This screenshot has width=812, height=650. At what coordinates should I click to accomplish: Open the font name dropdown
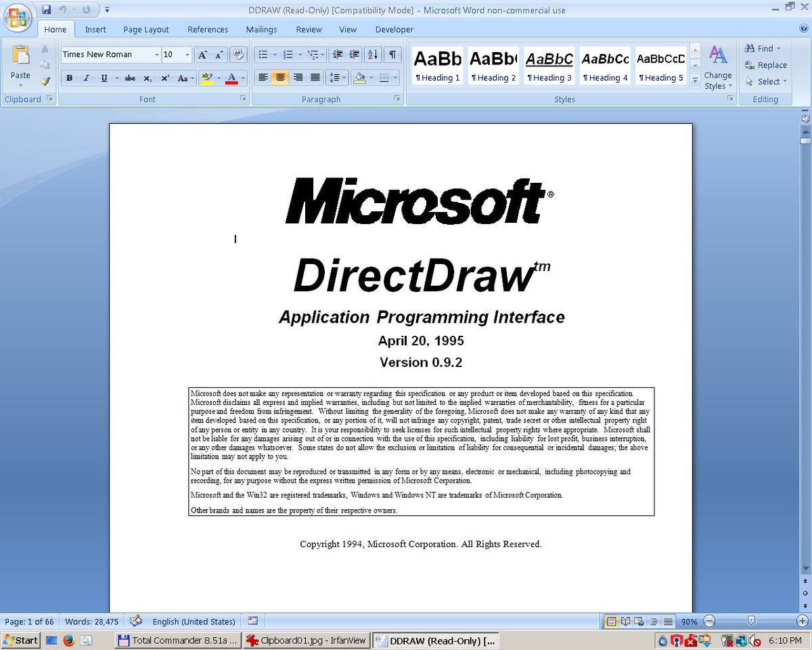click(x=157, y=55)
